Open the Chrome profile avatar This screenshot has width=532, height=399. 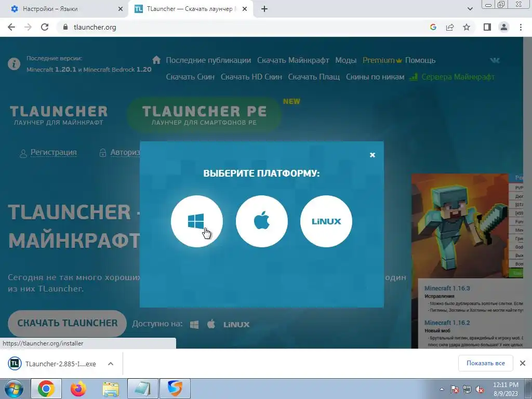504,27
